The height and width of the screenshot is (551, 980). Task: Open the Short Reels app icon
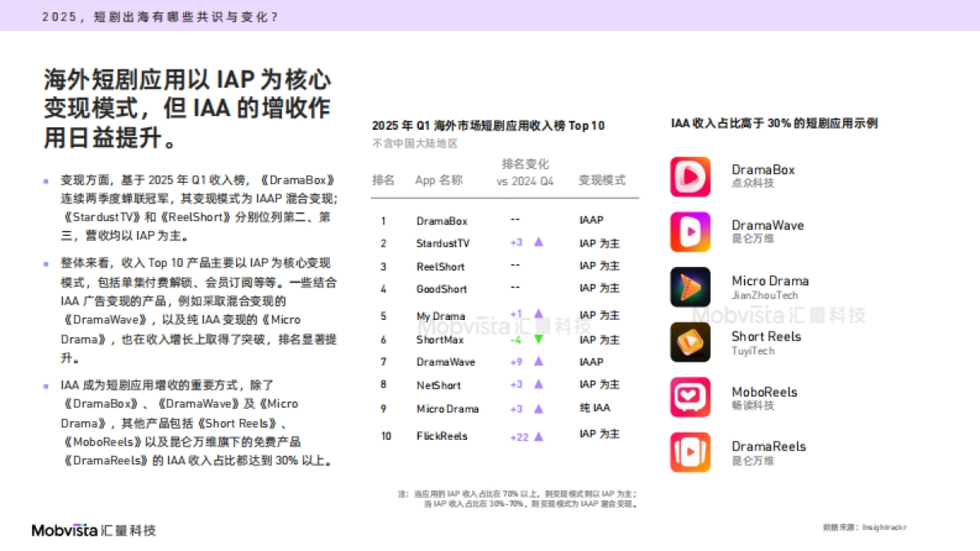pos(690,342)
